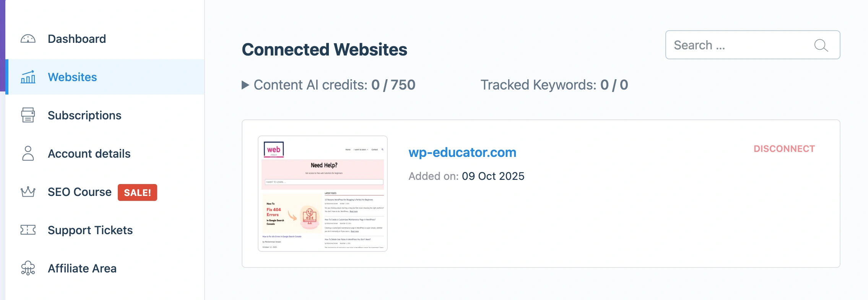Click the SEO Course crown icon
This screenshot has width=868, height=300.
pyautogui.click(x=28, y=192)
